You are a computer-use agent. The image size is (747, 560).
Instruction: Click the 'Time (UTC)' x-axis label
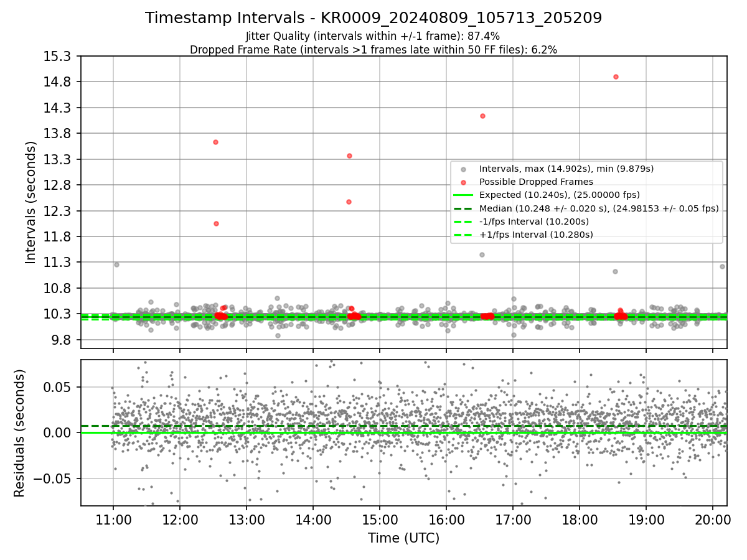click(403, 538)
